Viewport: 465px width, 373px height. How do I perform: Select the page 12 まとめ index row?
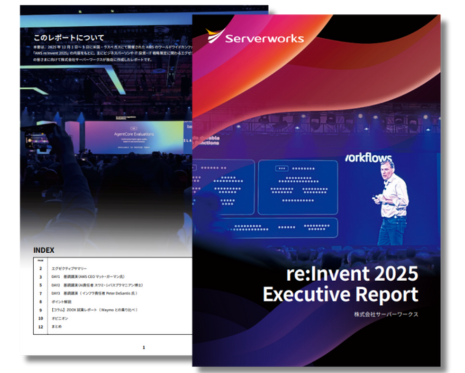point(113,327)
